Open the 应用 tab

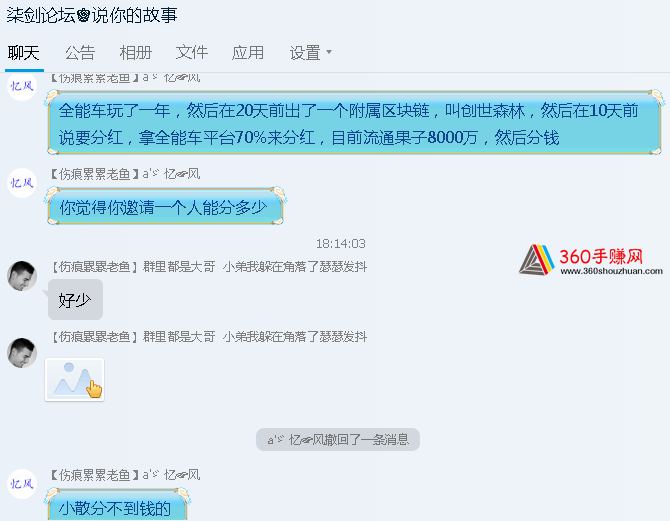[248, 53]
